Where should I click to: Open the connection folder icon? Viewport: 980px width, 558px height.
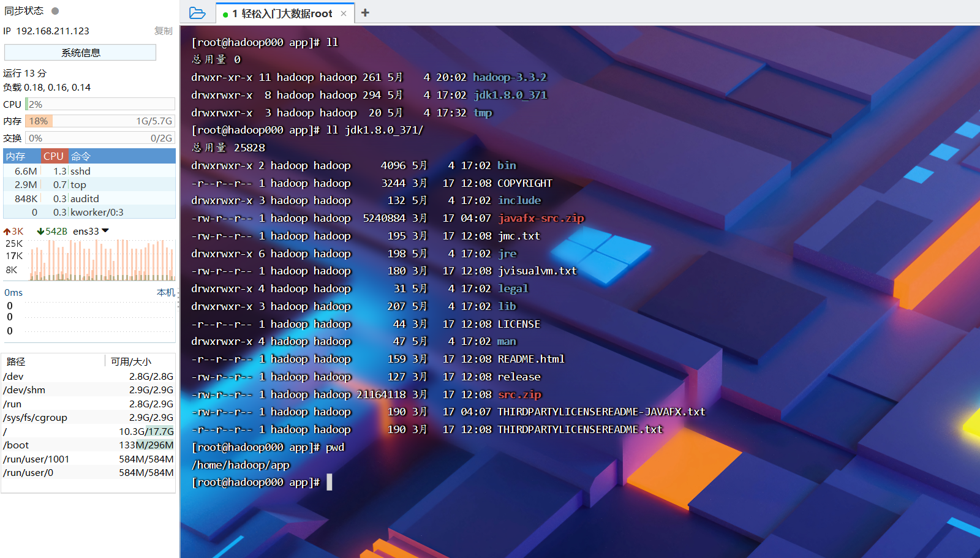tap(197, 12)
